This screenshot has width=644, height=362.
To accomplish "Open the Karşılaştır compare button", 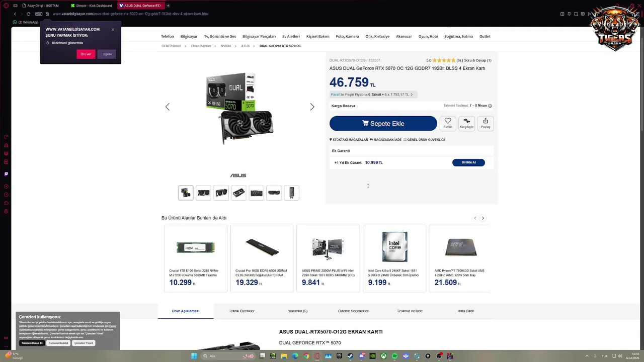I will click(x=466, y=123).
